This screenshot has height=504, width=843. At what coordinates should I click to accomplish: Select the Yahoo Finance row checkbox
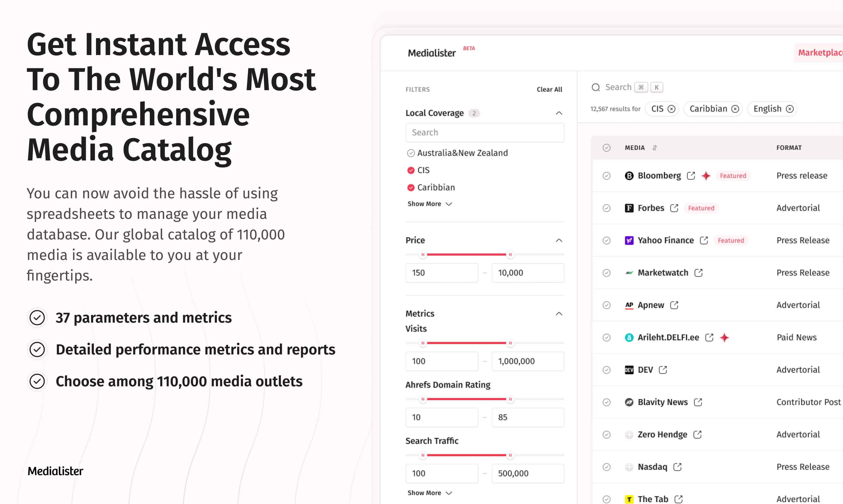tap(606, 241)
